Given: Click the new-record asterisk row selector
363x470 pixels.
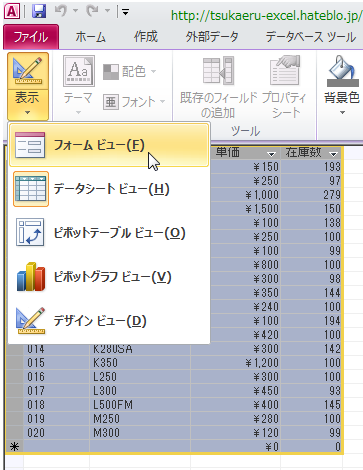Looking at the screenshot, I should 14,447.
